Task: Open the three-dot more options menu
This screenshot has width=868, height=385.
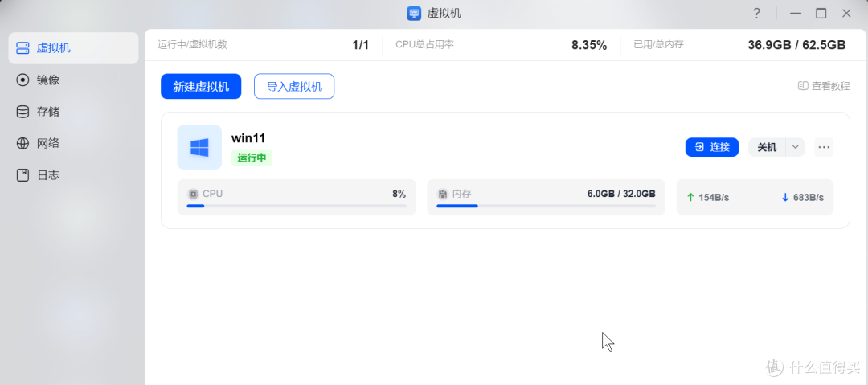Action: pos(824,147)
